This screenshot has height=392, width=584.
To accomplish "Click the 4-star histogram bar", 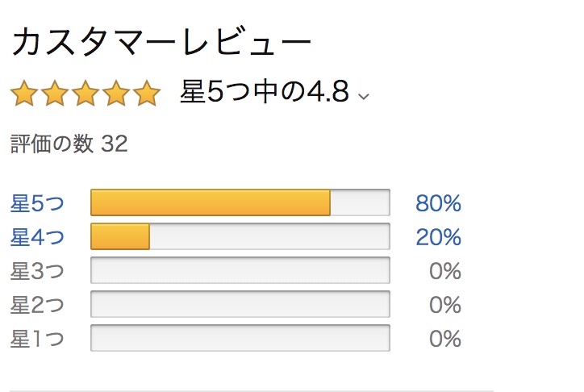I will 240,236.
